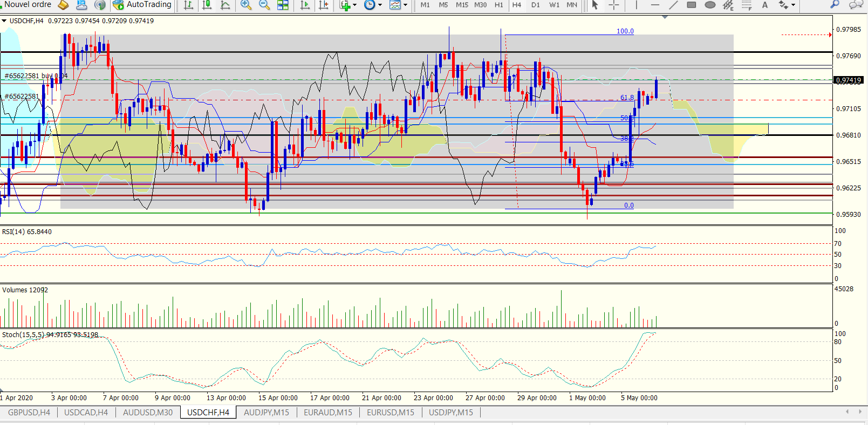Click the tile windows icon
868x425 pixels.
coord(283,5)
